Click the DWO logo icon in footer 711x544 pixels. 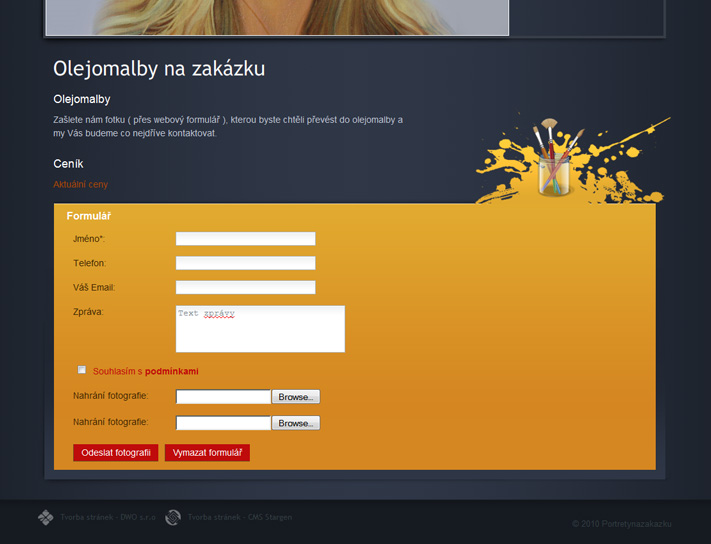tap(45, 517)
